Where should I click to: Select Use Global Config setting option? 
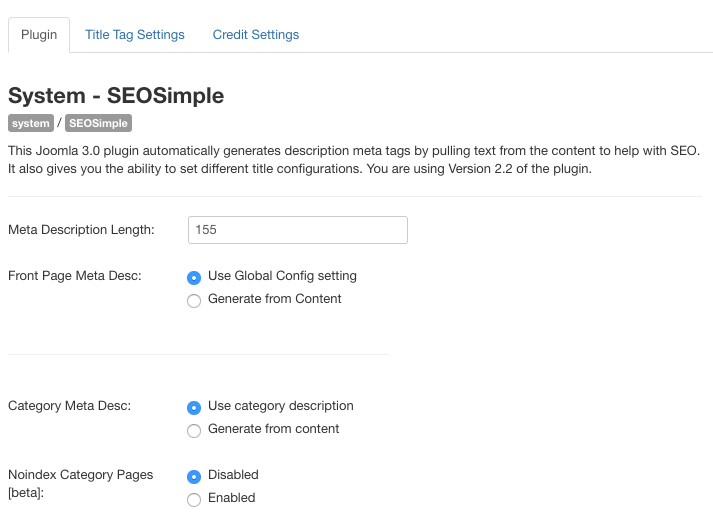[x=194, y=277]
